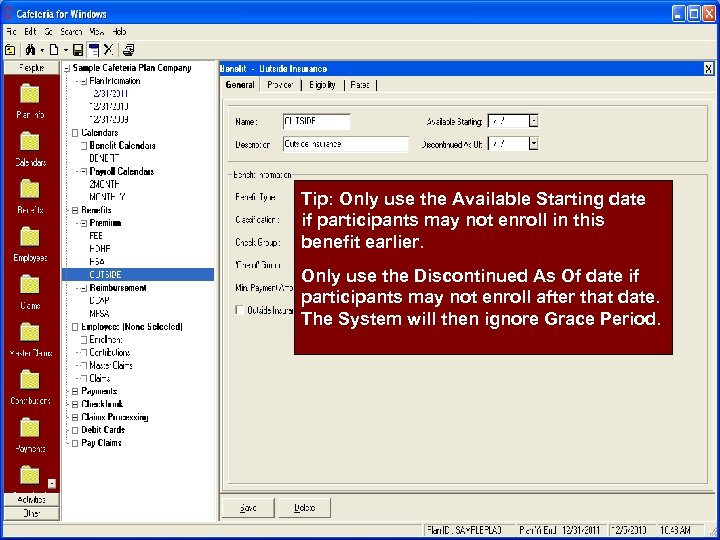This screenshot has width=720, height=540.
Task: Open the dropdown arrow beside new document
Action: click(x=66, y=50)
